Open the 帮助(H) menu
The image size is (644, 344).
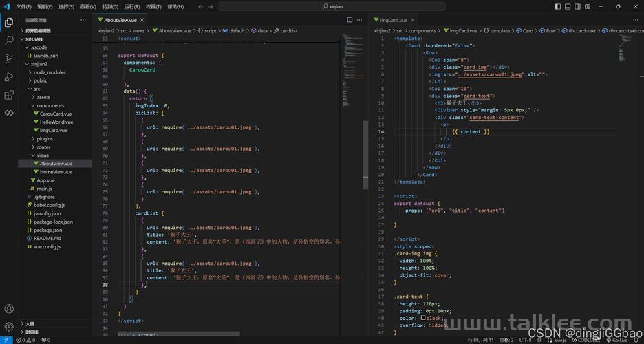coord(175,7)
